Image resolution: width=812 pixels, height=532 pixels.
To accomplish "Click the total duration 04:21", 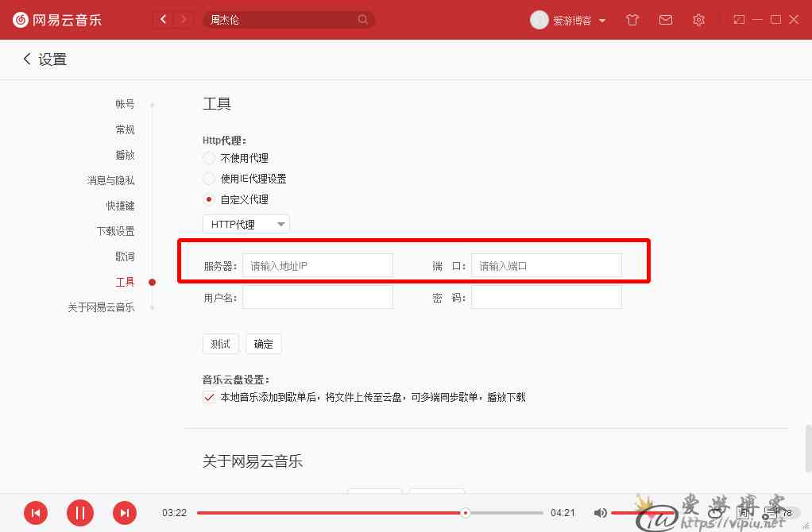I will pyautogui.click(x=563, y=513).
